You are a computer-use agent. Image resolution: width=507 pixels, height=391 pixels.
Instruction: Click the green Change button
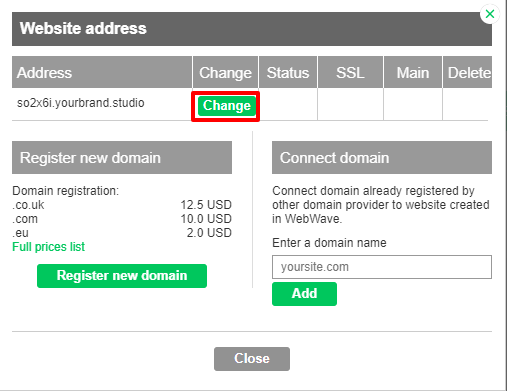227,106
